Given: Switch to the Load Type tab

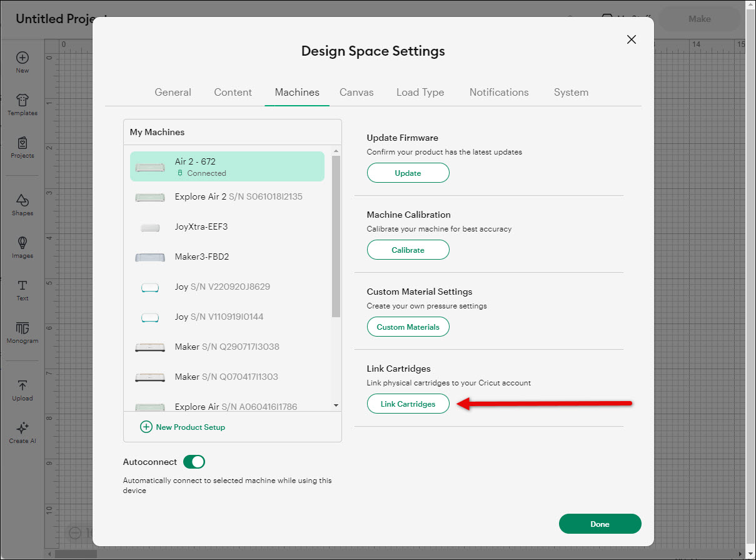Looking at the screenshot, I should 420,92.
